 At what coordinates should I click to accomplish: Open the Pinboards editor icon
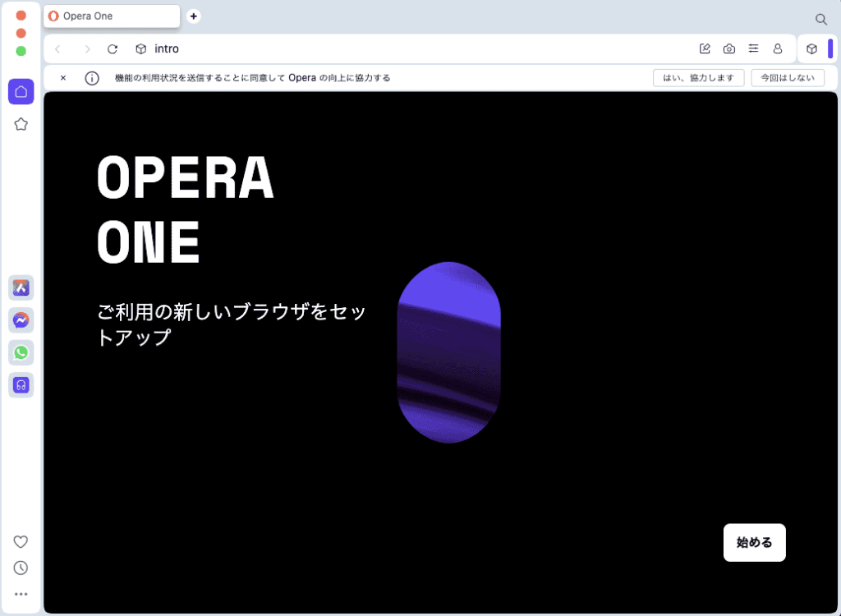tap(704, 48)
